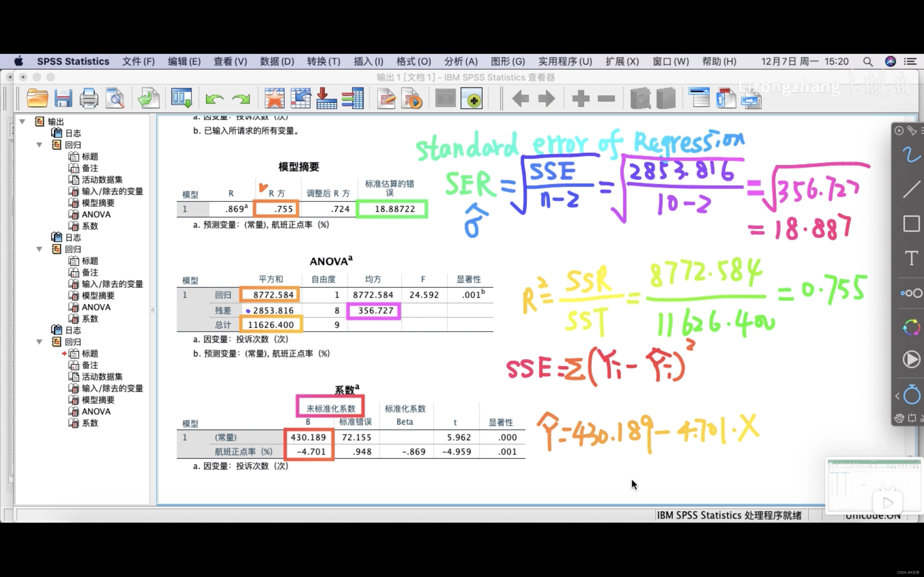Viewport: 924px width, 577px height.
Task: Click the Print Preview magnifier icon
Action: tap(115, 98)
